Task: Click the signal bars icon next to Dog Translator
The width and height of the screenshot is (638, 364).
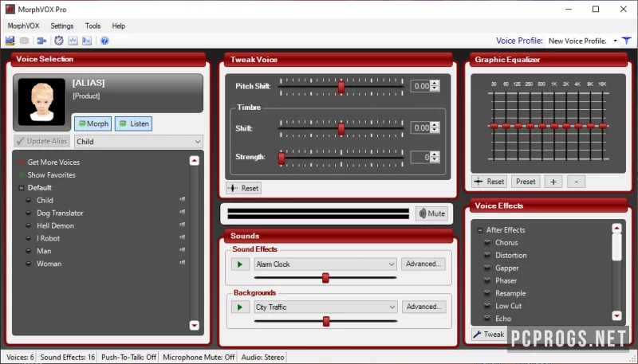Action: (x=183, y=212)
